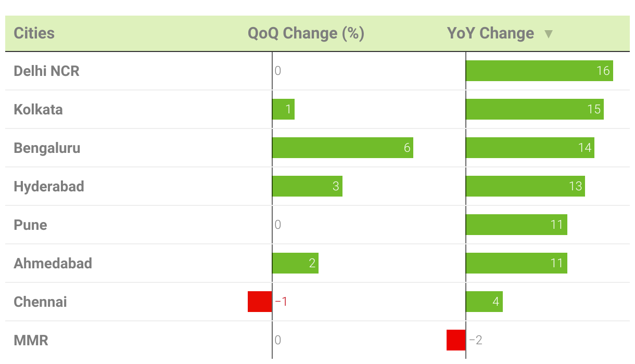This screenshot has width=635, height=364.
Task: Click Bengaluru's QoQ bar showing 6
Action: (342, 148)
